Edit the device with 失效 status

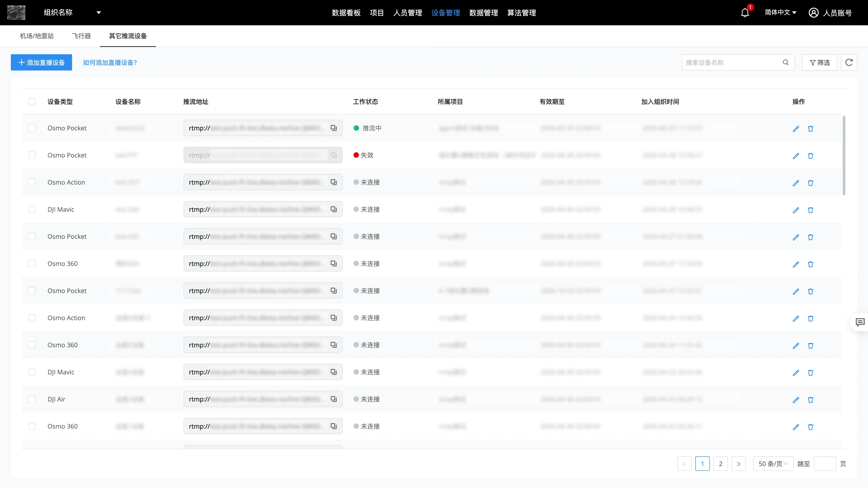tap(796, 156)
